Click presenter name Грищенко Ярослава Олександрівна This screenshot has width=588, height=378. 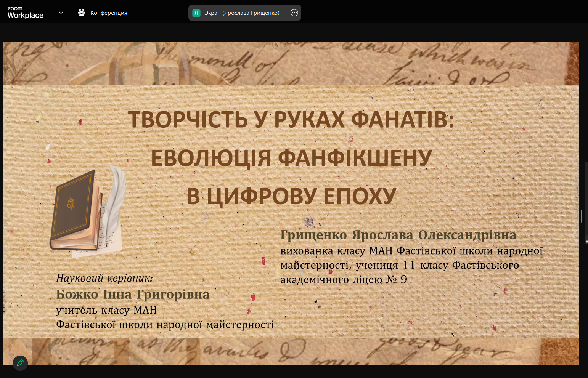[398, 235]
